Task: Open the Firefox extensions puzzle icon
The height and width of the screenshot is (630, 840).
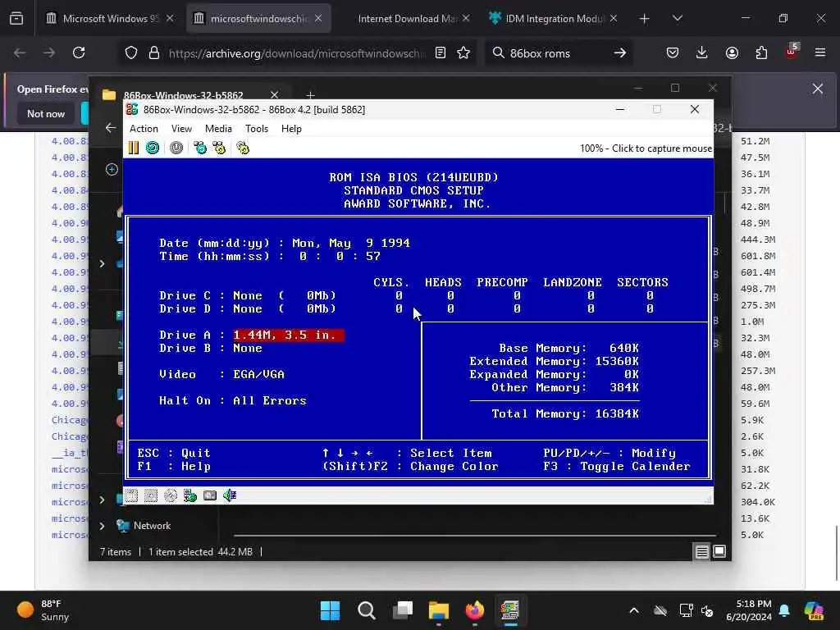Action: tap(761, 53)
